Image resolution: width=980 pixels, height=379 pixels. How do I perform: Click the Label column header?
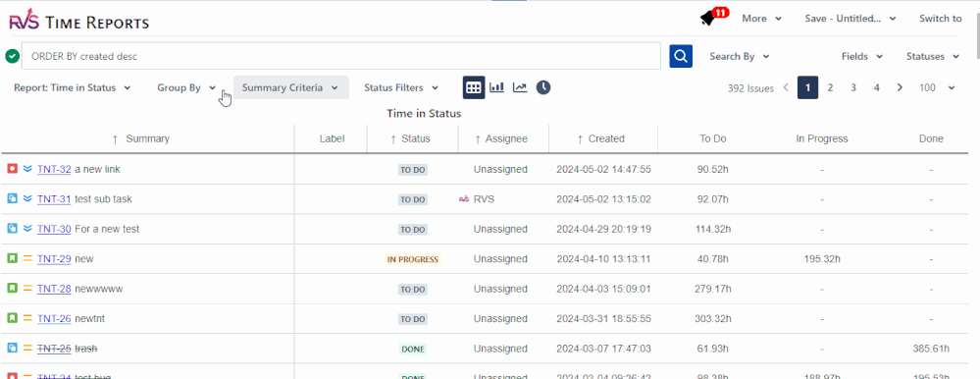click(x=332, y=138)
